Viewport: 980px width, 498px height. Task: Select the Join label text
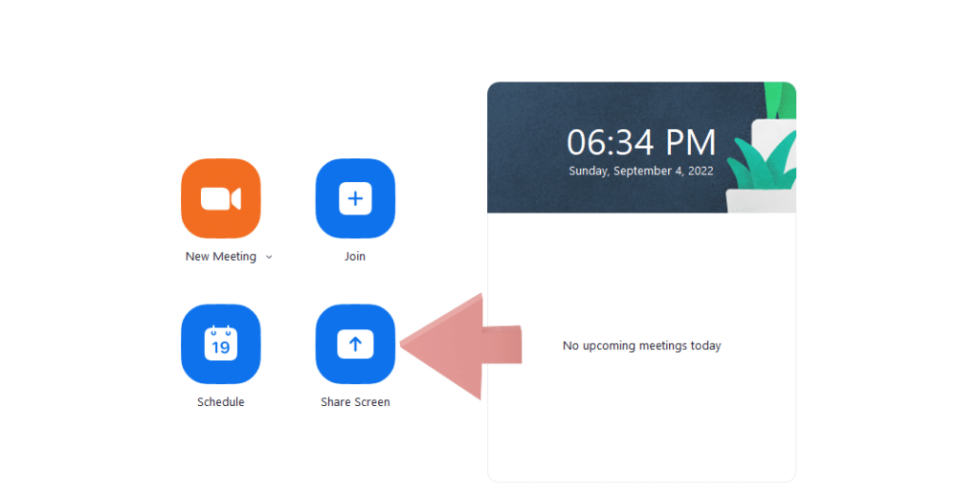(354, 257)
